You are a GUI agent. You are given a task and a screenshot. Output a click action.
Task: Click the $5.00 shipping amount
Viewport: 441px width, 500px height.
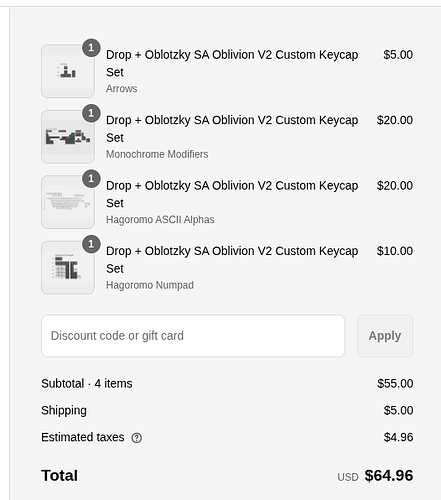[398, 410]
